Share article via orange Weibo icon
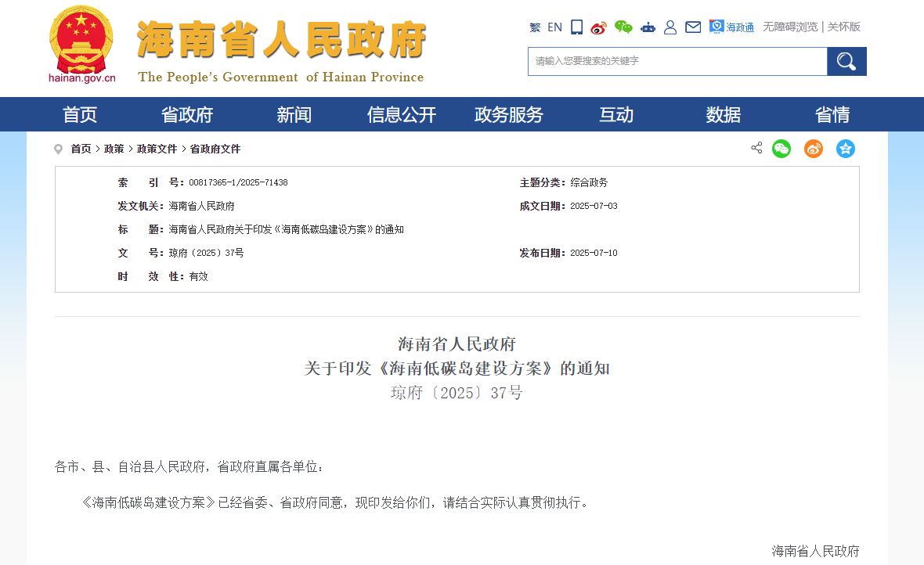This screenshot has height=565, width=924. (x=814, y=149)
